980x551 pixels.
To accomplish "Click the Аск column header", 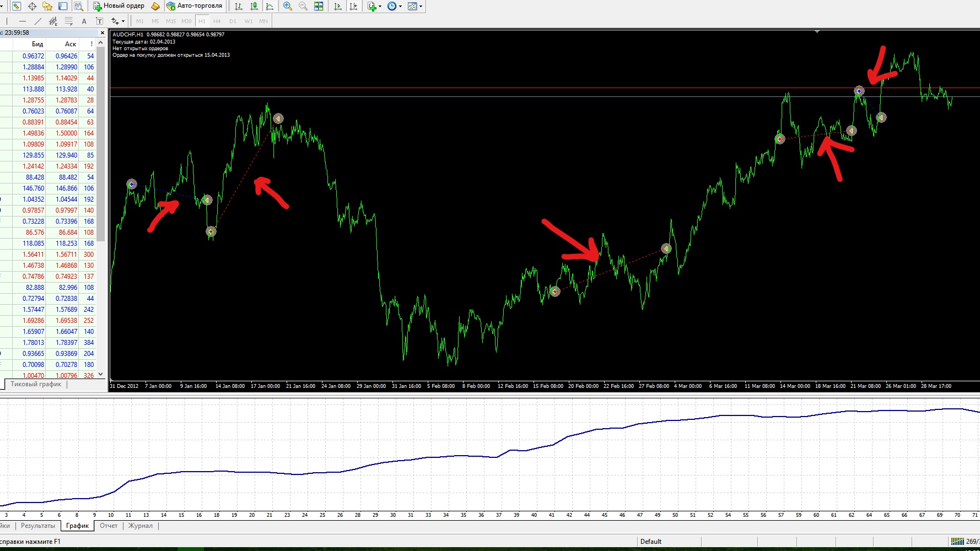I will point(62,44).
